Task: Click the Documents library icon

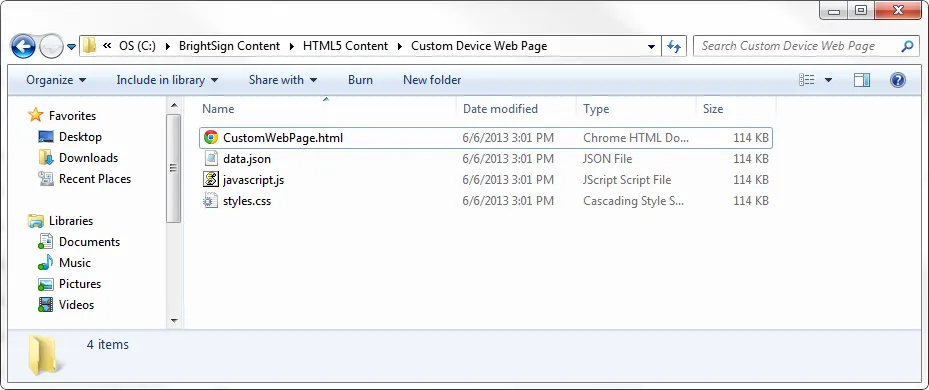Action: [x=46, y=242]
